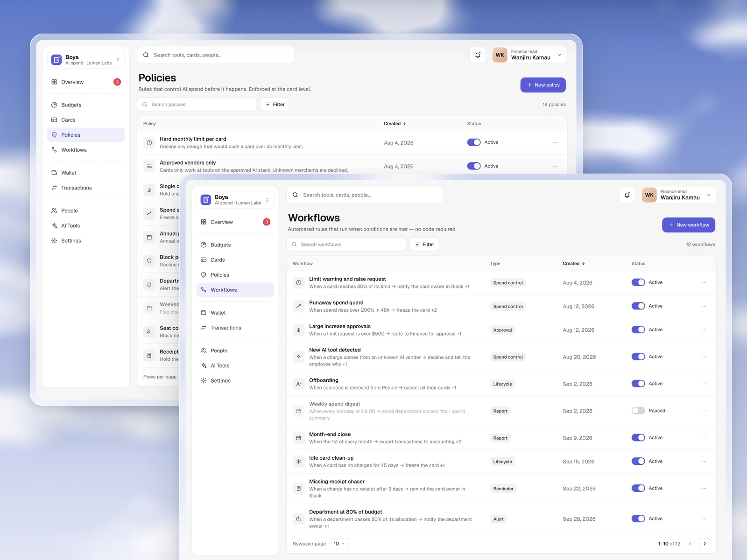Open Boya workspace switcher in Workflows window
Viewport: 747px width, 560px height.
235,200
